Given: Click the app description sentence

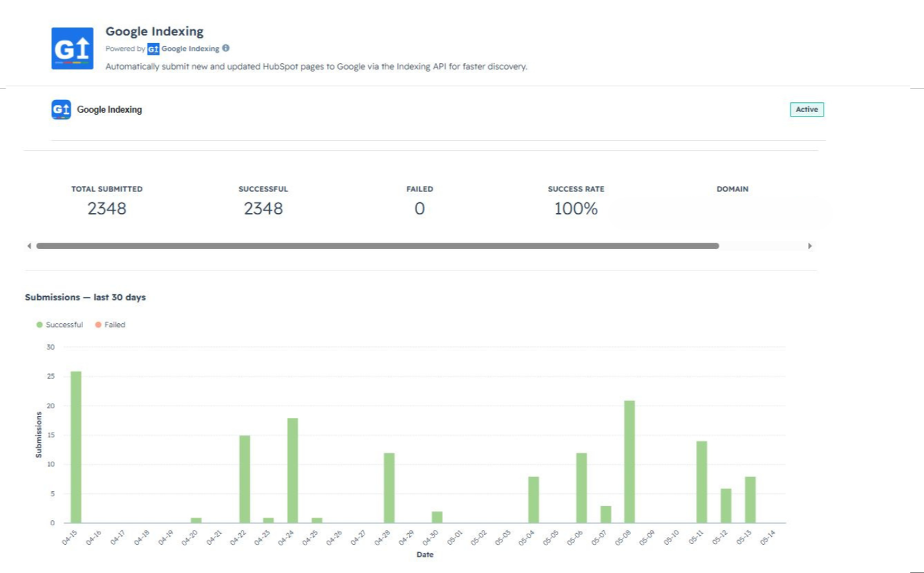Looking at the screenshot, I should (316, 66).
